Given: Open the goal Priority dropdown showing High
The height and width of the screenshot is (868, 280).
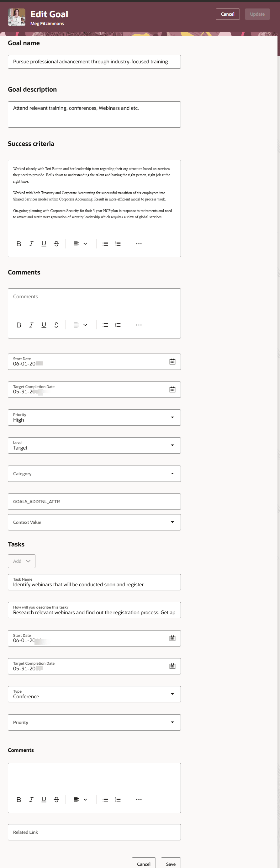Looking at the screenshot, I should (94, 418).
